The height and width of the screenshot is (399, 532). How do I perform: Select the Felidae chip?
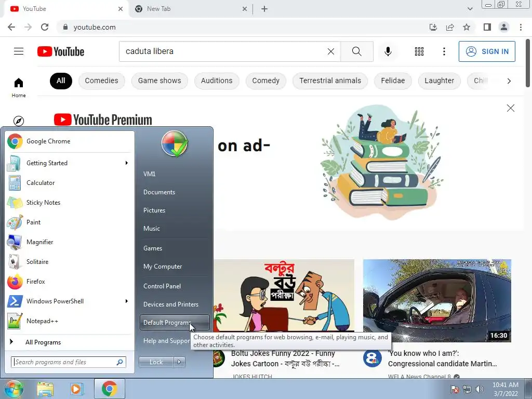click(x=393, y=81)
